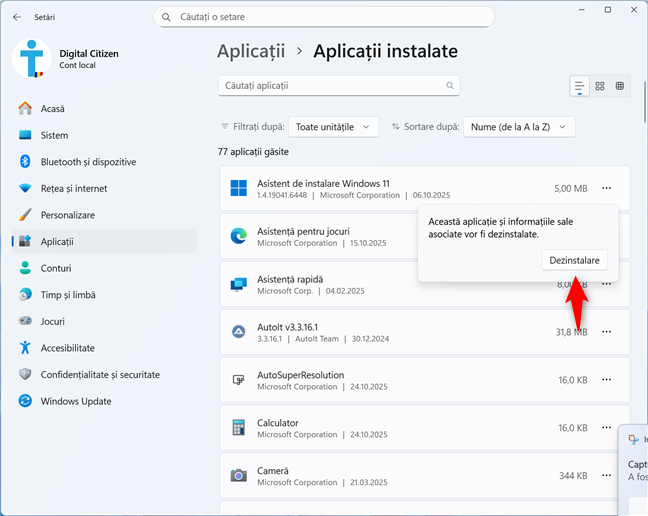Click the Cameră app icon
Viewport: 648px width, 516px height.
[238, 476]
